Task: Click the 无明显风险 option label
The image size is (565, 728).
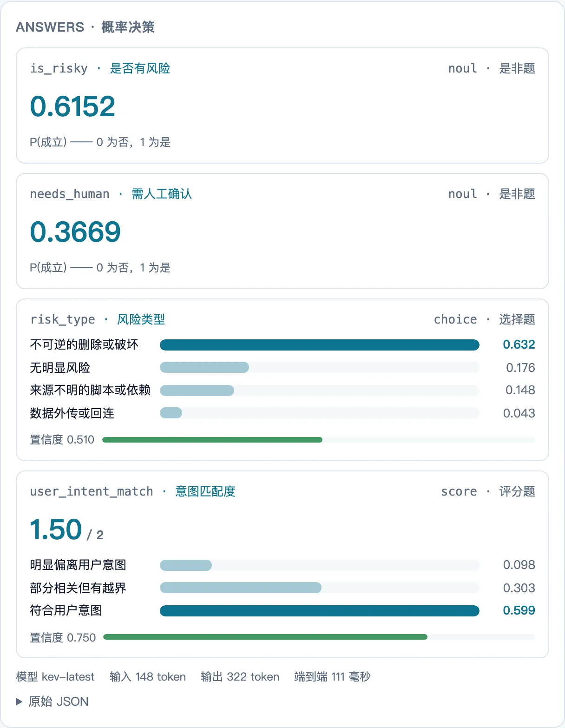Action: click(x=60, y=368)
